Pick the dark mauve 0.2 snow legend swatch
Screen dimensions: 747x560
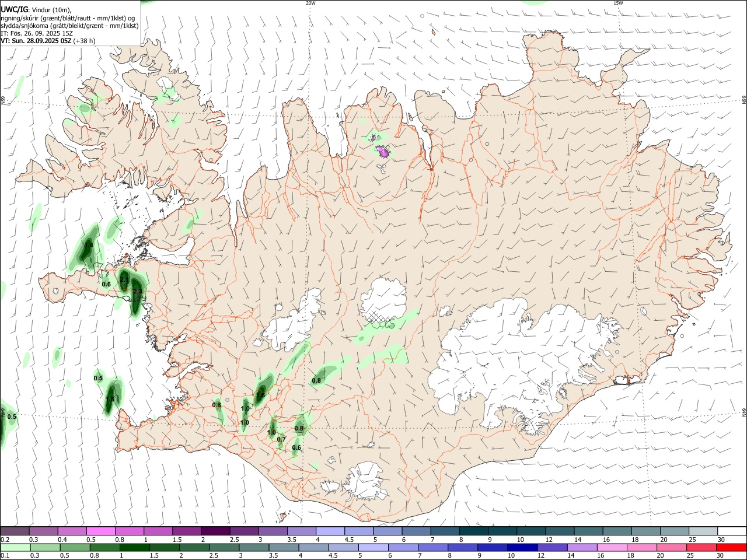[15, 531]
